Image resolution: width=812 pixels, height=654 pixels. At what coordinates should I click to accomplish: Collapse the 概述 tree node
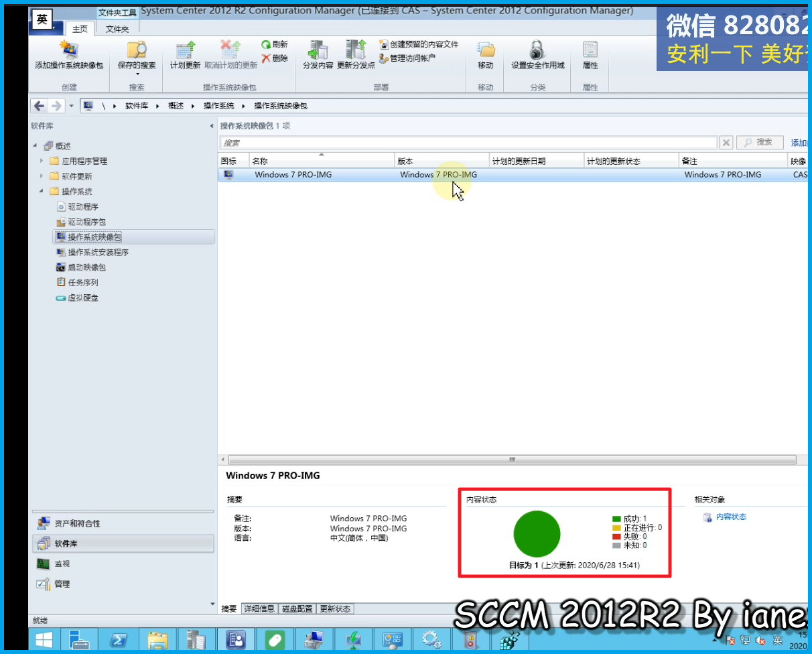35,146
